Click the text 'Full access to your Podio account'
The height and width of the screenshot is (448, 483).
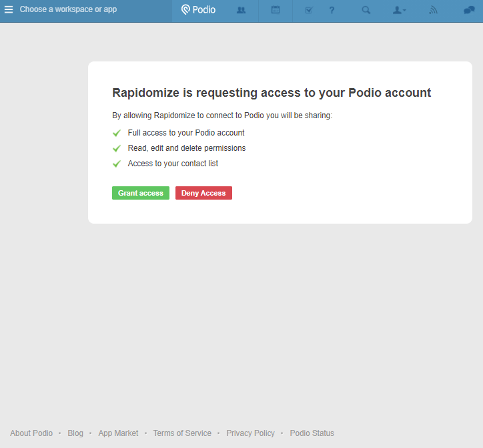[x=186, y=133]
